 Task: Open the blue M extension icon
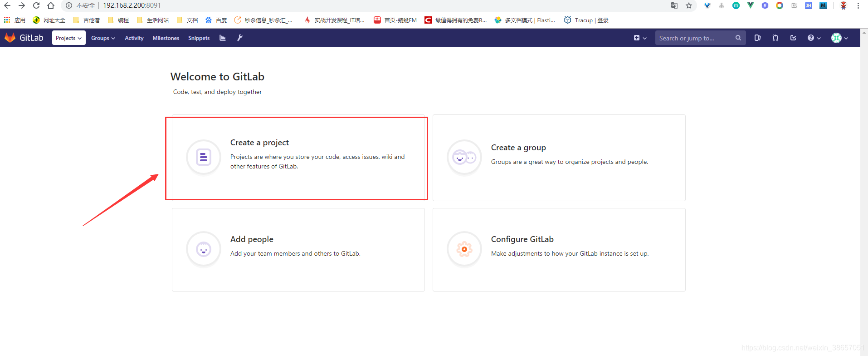tap(823, 5)
